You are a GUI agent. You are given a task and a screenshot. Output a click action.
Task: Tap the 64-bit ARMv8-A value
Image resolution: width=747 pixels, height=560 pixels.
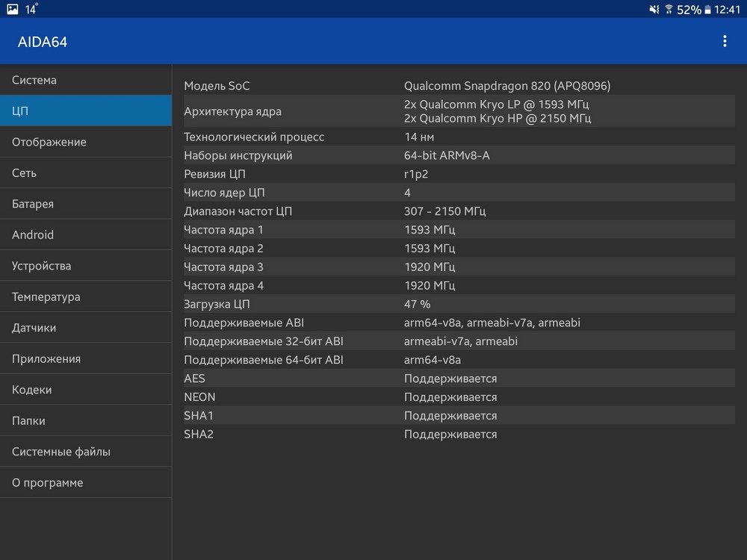(447, 156)
